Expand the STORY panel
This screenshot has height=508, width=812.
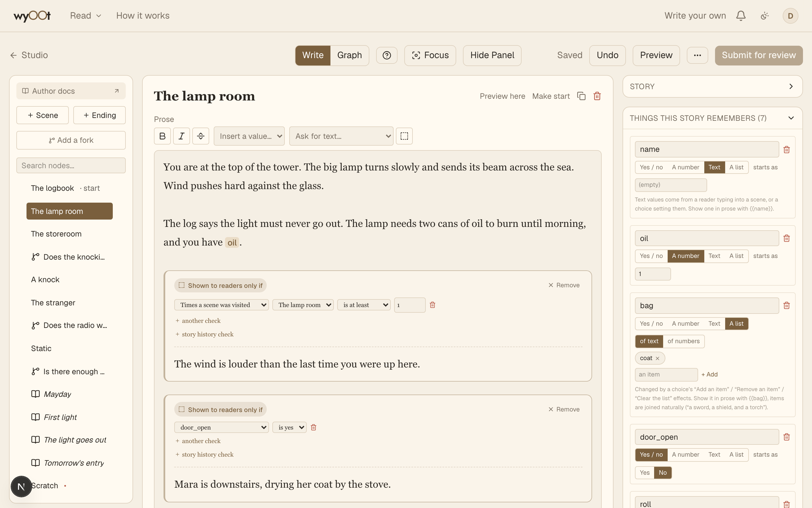(x=712, y=87)
